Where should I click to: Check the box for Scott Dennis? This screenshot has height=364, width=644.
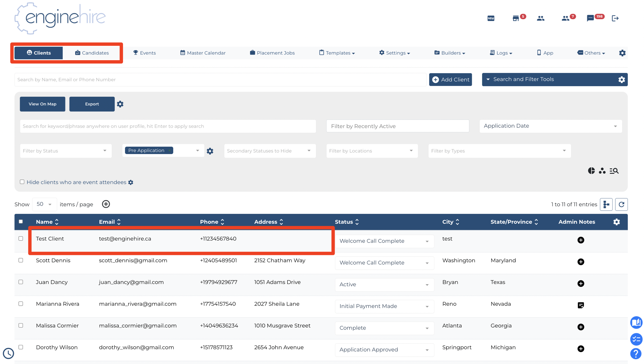coord(21,260)
